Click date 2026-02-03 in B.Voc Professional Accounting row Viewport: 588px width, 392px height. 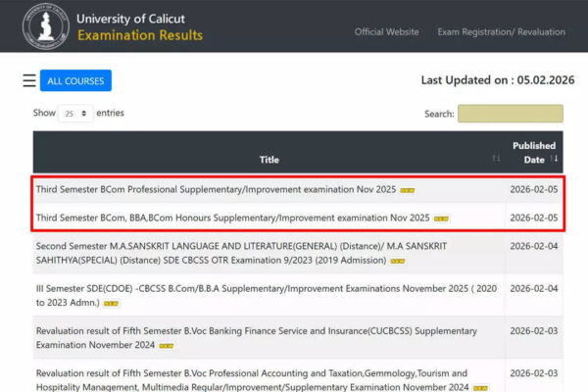534,373
